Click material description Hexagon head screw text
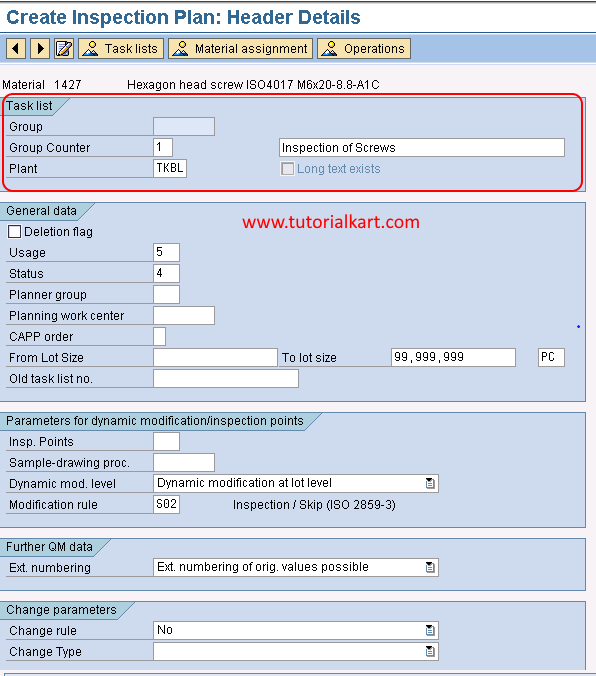Image resolution: width=596 pixels, height=676 pixels. [x=253, y=84]
